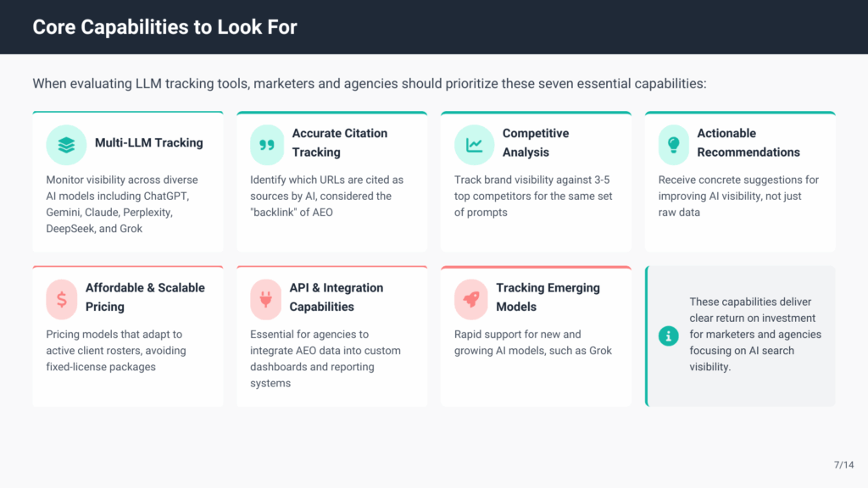Click the lightbulb Actionable Recommendations icon
This screenshot has height=488, width=868.
pos(674,145)
